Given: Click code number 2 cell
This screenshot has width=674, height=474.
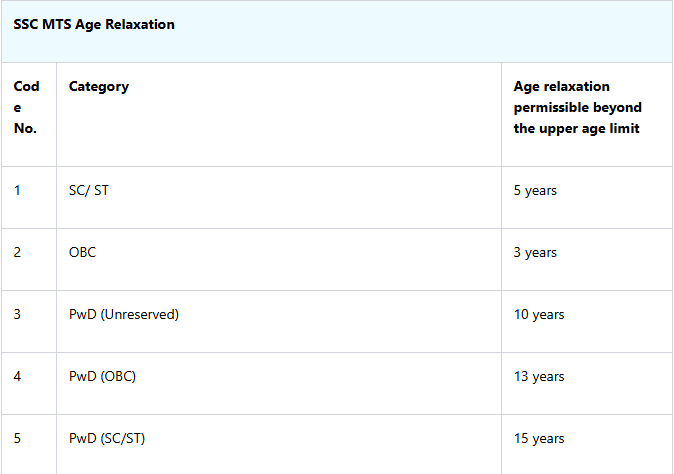Looking at the screenshot, I should 17,252.
